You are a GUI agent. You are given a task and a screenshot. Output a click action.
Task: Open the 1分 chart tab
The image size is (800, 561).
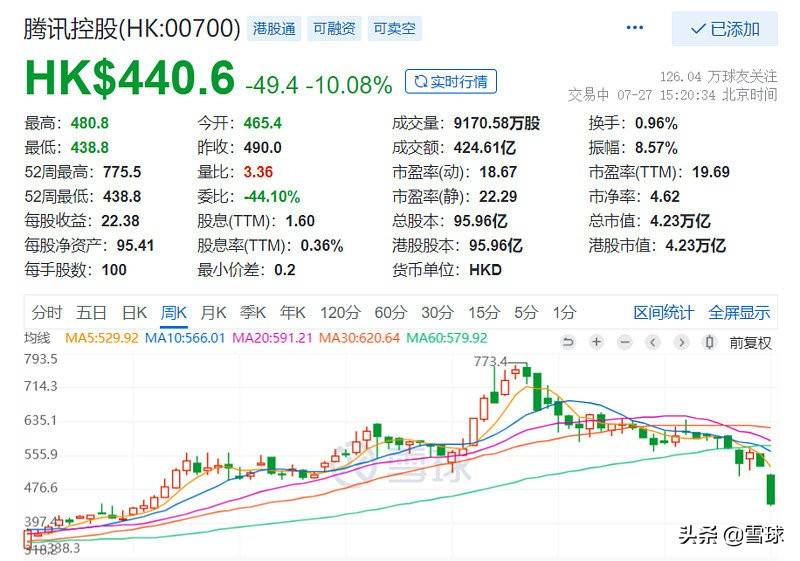[564, 312]
